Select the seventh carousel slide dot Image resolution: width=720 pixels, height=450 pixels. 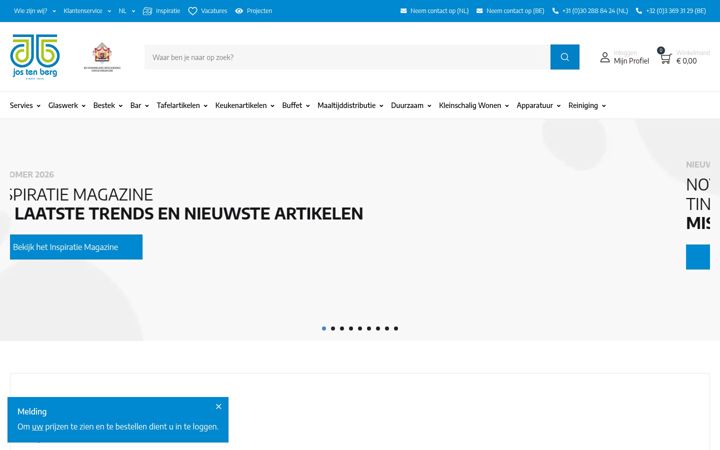point(378,328)
